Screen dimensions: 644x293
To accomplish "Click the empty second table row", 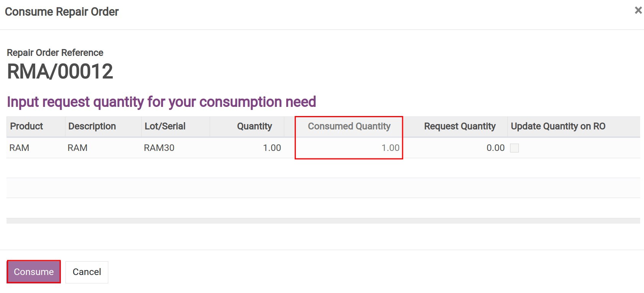I will [323, 168].
